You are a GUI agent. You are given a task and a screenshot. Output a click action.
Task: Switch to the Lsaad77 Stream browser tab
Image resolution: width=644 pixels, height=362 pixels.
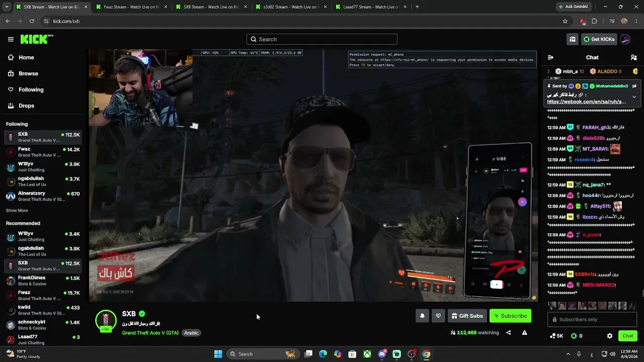[x=370, y=7]
